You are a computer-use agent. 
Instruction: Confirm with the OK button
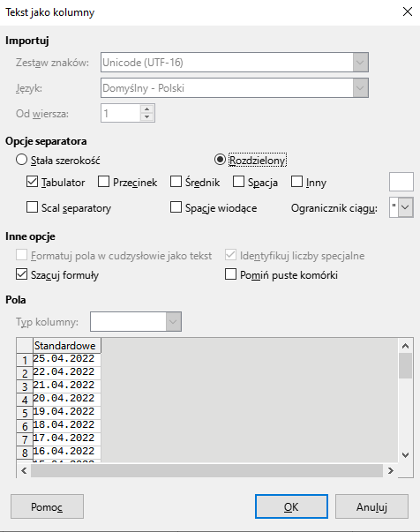(x=291, y=506)
